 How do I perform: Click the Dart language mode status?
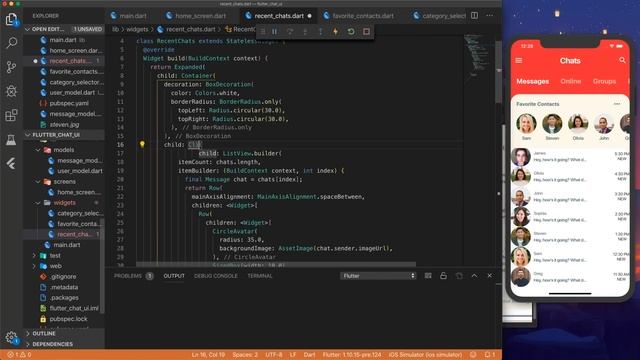pos(309,355)
